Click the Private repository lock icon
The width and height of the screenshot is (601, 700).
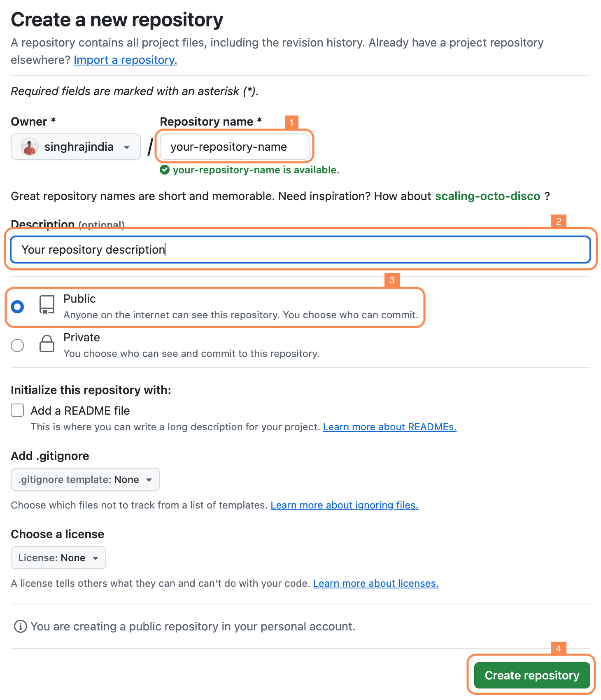[47, 344]
